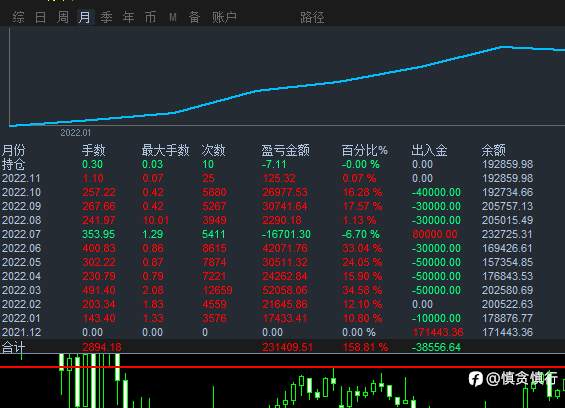
Task: Select the 2022.02 month row
Action: pyautogui.click(x=267, y=304)
